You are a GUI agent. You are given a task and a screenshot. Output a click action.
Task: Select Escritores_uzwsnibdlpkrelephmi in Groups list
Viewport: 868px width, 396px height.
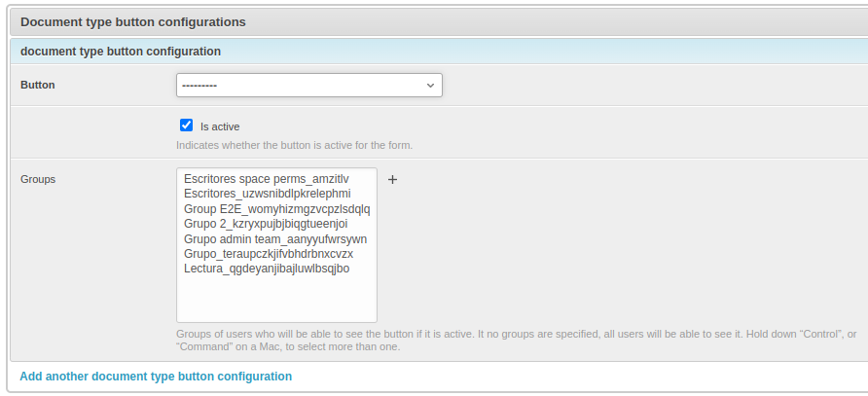pos(267,195)
